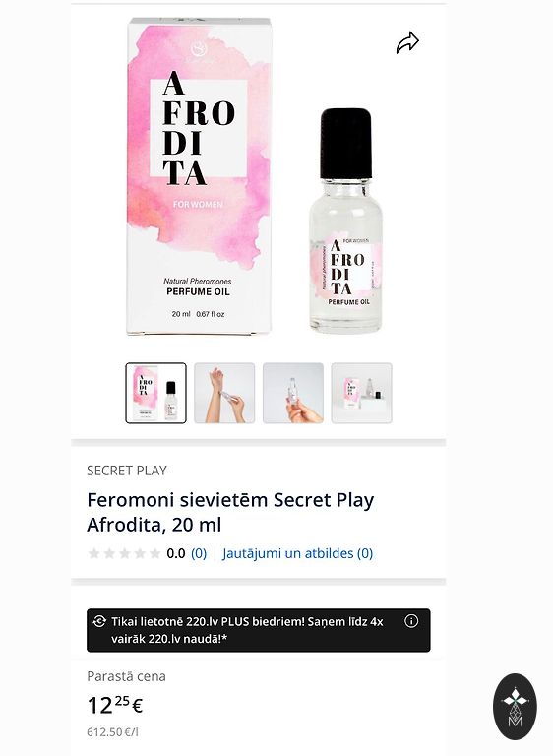Open Jautājumi un atbildes (0) link
The image size is (553, 756).
point(297,553)
